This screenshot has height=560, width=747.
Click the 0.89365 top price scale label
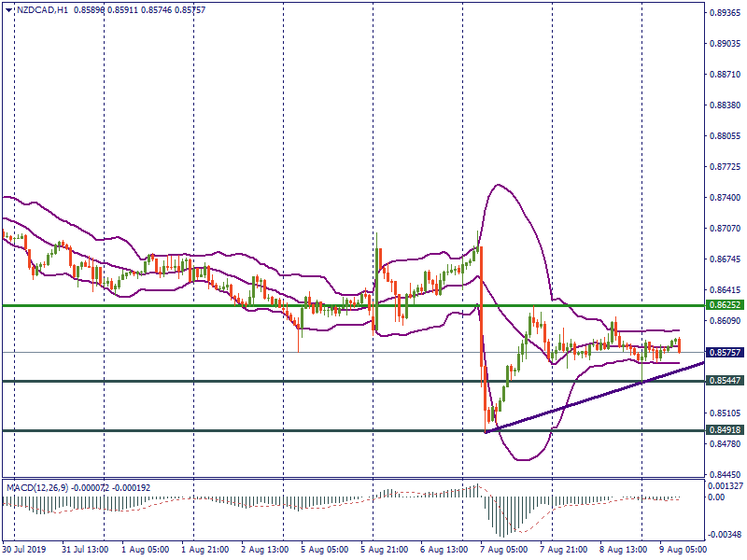click(x=724, y=13)
